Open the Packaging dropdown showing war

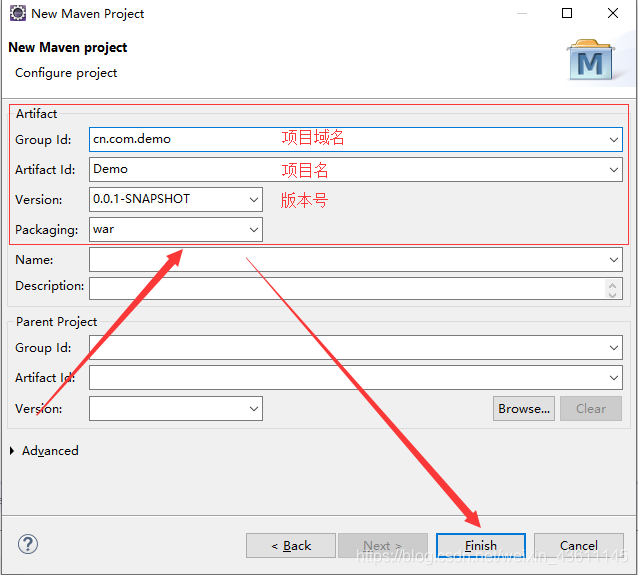coord(254,230)
